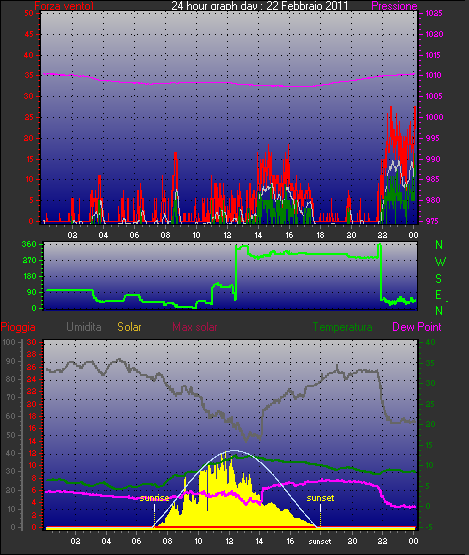
Task: Click the grey '70' humidity axis value
Action: pos(11,397)
